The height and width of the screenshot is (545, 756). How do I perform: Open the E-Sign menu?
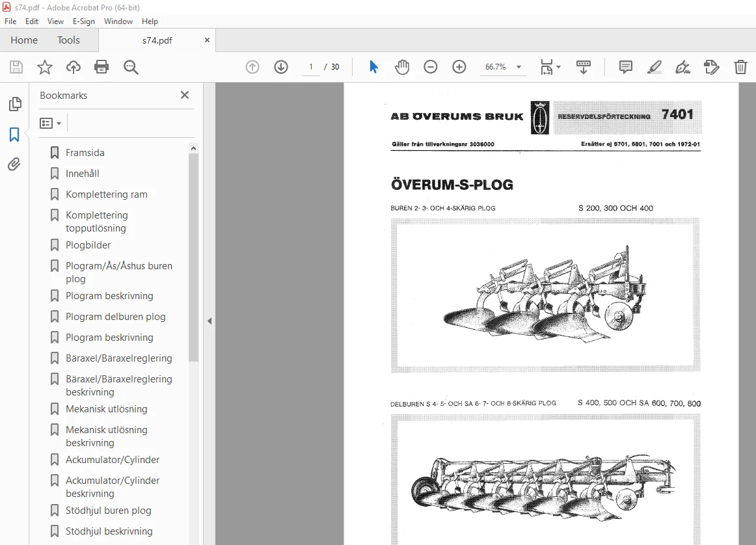(83, 21)
